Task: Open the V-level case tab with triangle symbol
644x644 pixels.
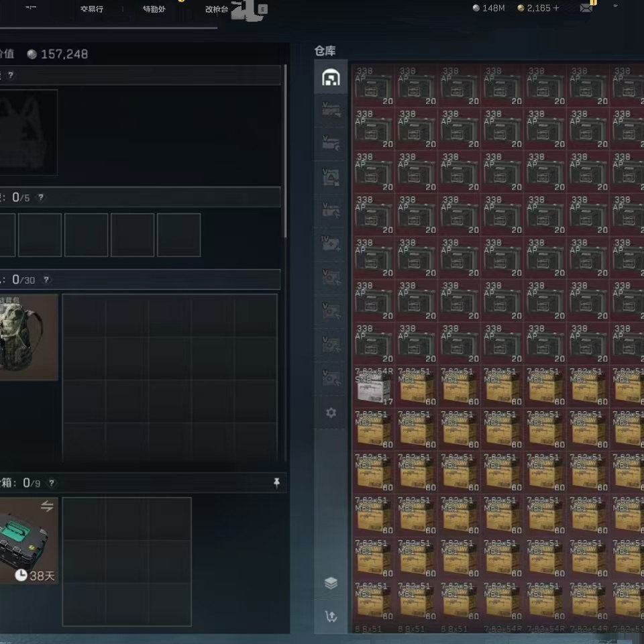Action: coord(331,176)
